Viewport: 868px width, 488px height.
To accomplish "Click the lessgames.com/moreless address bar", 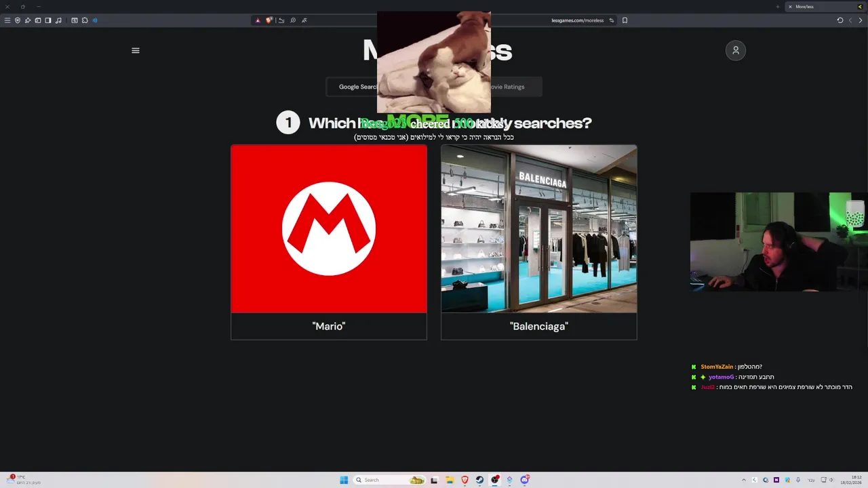I will 577,20.
